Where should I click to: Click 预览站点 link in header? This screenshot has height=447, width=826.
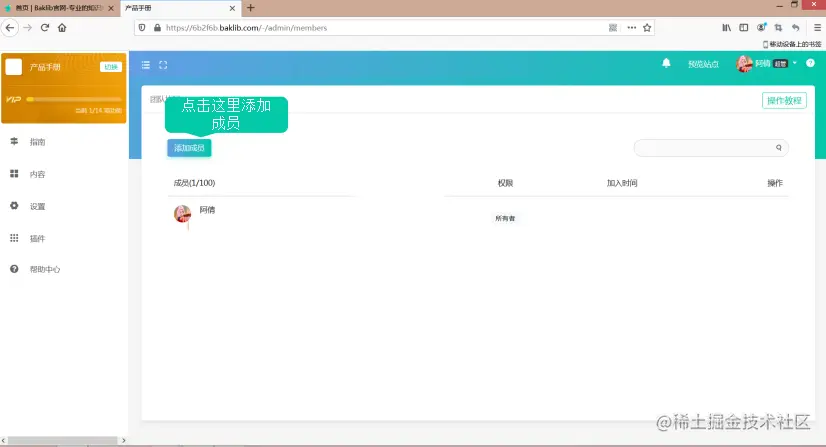703,64
